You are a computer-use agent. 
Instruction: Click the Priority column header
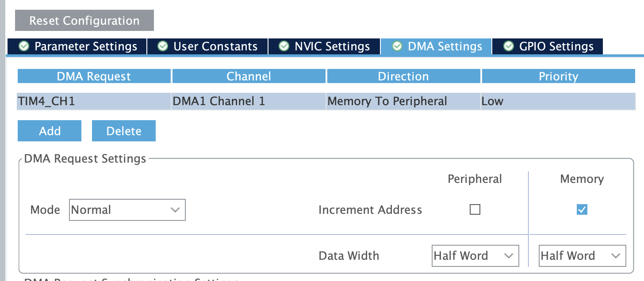[558, 76]
